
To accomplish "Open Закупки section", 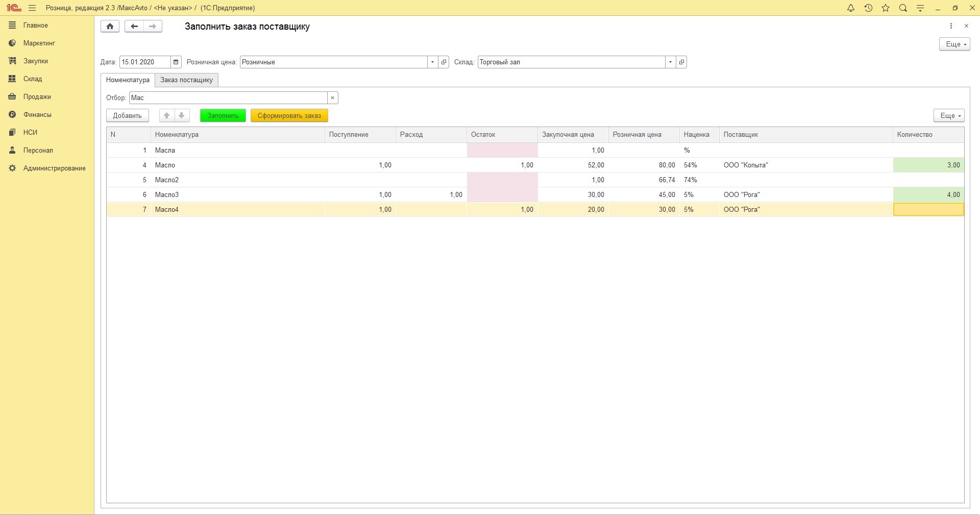I will (35, 61).
